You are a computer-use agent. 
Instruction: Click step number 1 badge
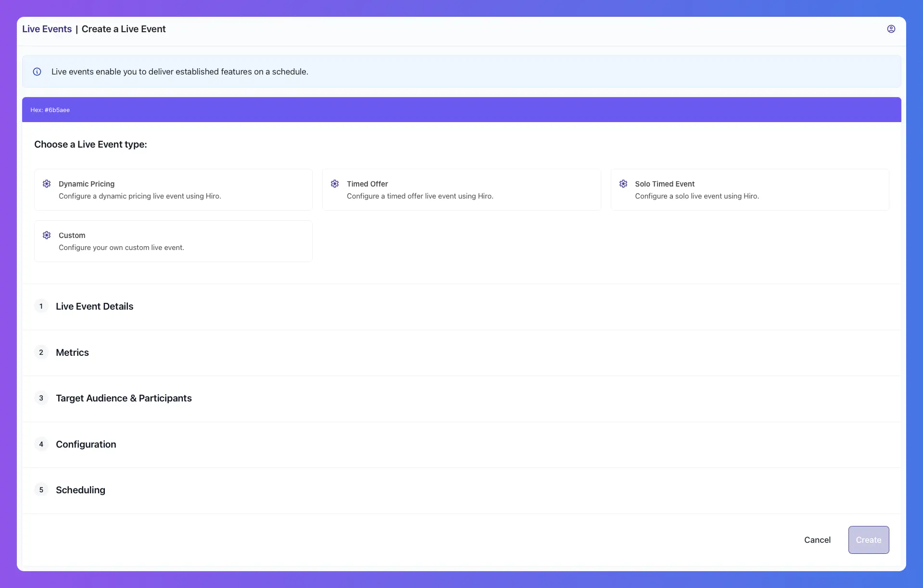41,306
